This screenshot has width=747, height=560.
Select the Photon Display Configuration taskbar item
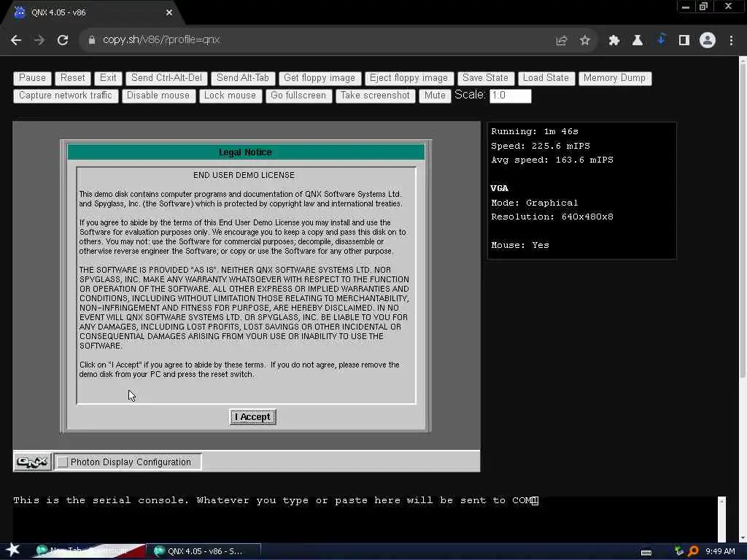tap(128, 462)
